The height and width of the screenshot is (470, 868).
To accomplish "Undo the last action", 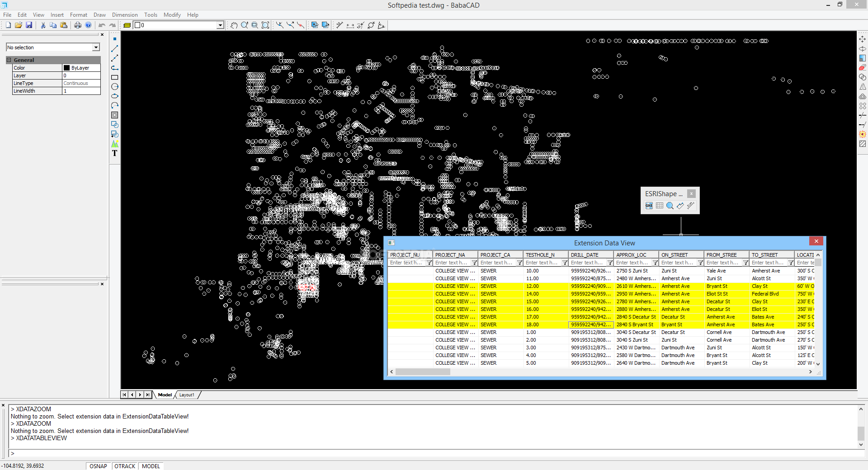I will [102, 25].
